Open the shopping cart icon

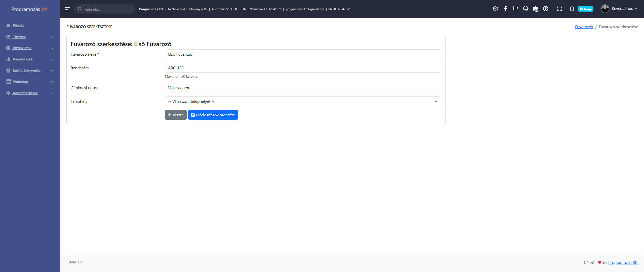[515, 9]
